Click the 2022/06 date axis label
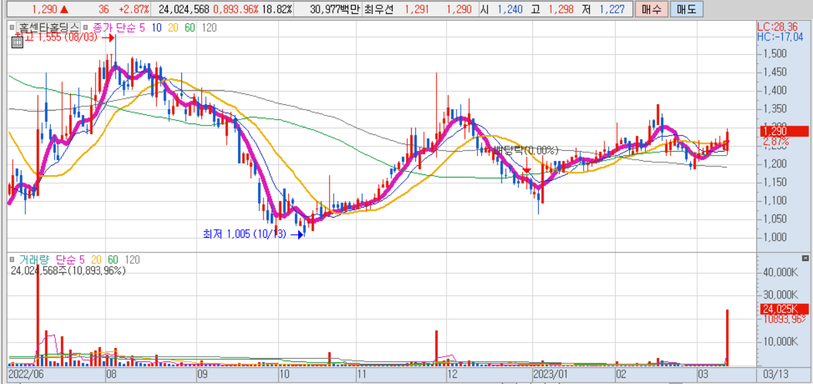The width and height of the screenshot is (813, 384). pos(26,374)
